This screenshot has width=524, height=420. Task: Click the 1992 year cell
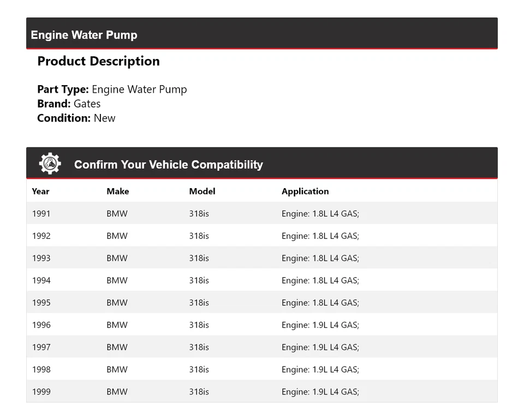pos(41,236)
